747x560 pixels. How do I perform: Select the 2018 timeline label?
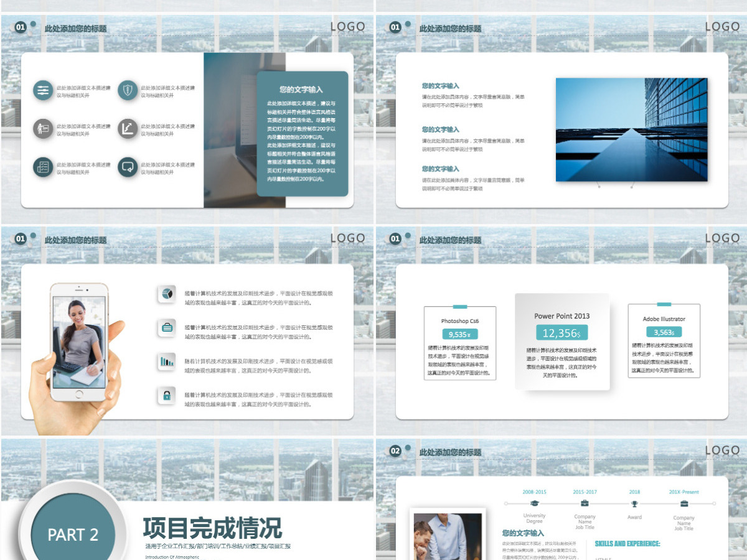(634, 492)
